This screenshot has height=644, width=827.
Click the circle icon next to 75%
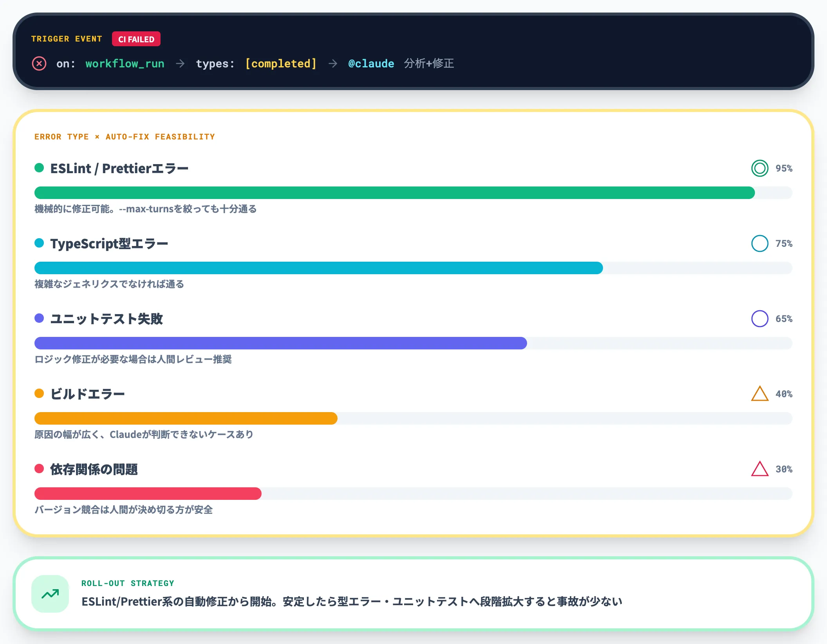[x=760, y=244]
